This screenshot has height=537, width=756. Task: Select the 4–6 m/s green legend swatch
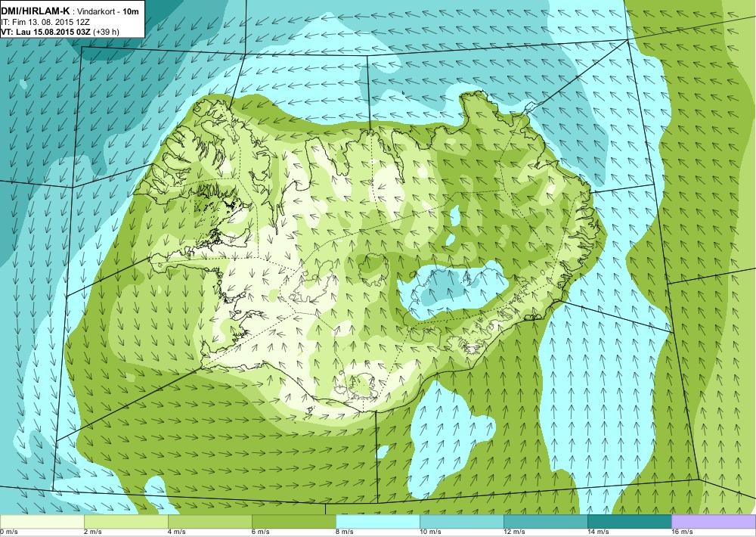pyautogui.click(x=209, y=522)
